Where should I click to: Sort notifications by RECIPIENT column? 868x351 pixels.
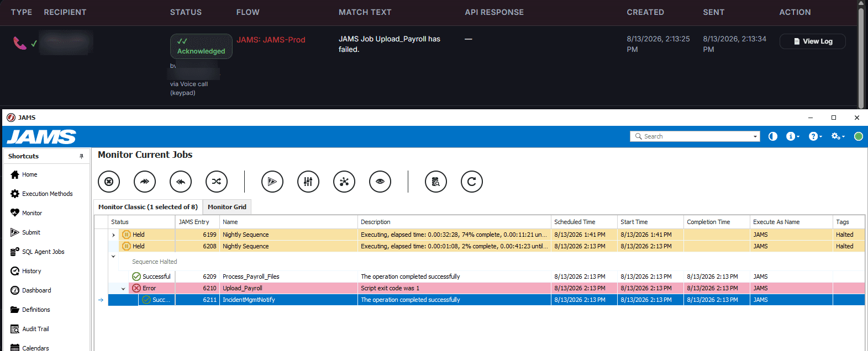coord(65,12)
